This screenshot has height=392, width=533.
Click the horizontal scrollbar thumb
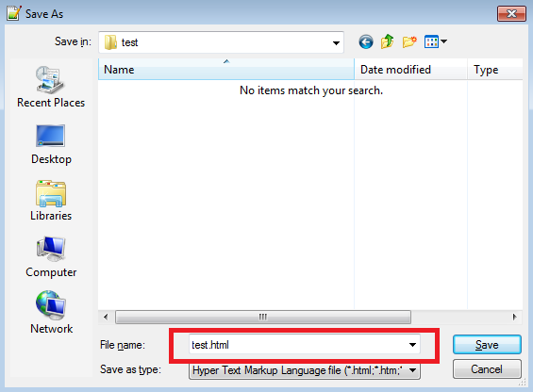(x=263, y=317)
